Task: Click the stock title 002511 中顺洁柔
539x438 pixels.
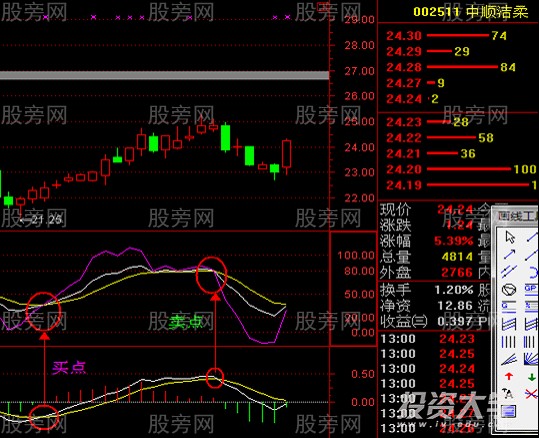Action: [471, 12]
